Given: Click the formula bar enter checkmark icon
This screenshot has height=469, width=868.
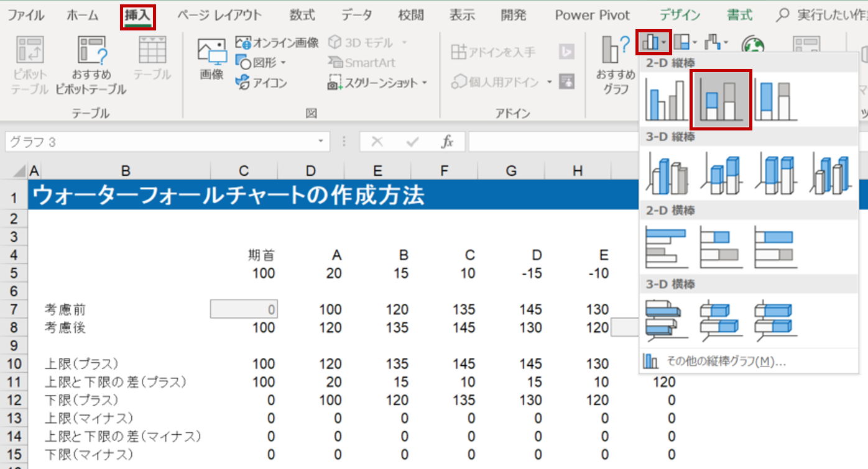Looking at the screenshot, I should [412, 142].
